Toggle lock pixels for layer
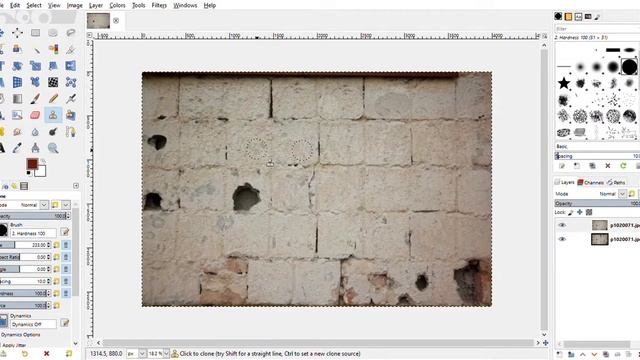 [571, 212]
